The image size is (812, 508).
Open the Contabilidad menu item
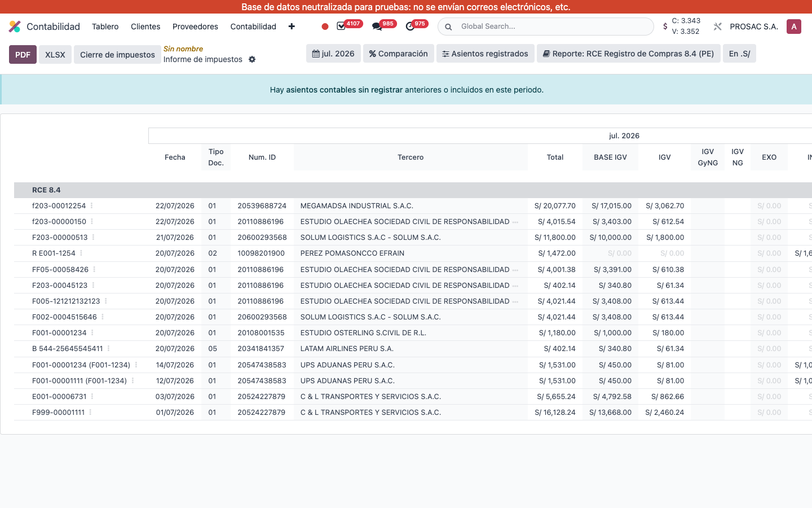253,27
